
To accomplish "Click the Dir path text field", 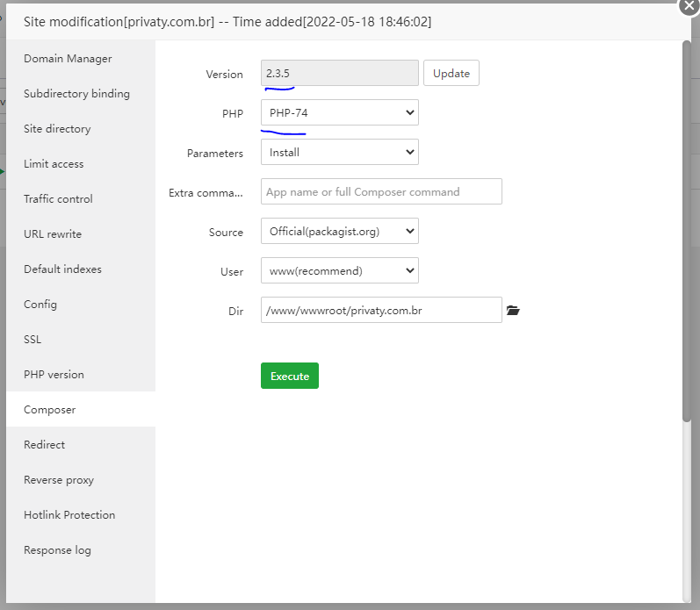I will click(x=381, y=311).
